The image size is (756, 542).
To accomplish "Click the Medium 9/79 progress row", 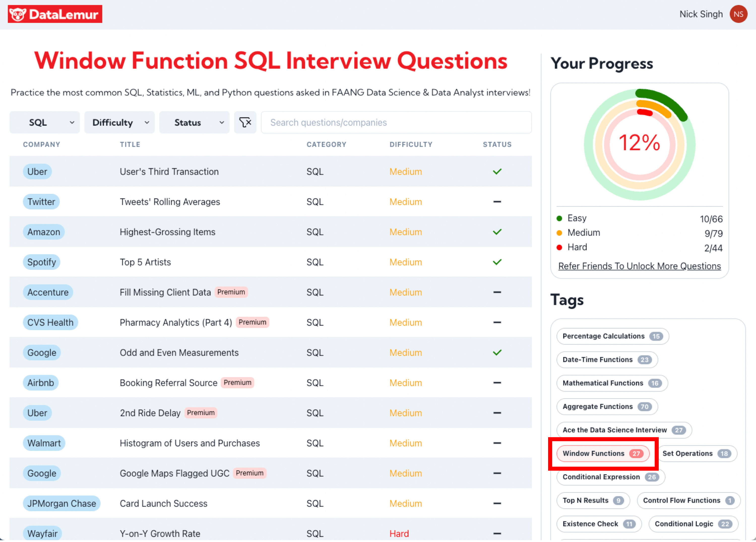I will click(639, 233).
